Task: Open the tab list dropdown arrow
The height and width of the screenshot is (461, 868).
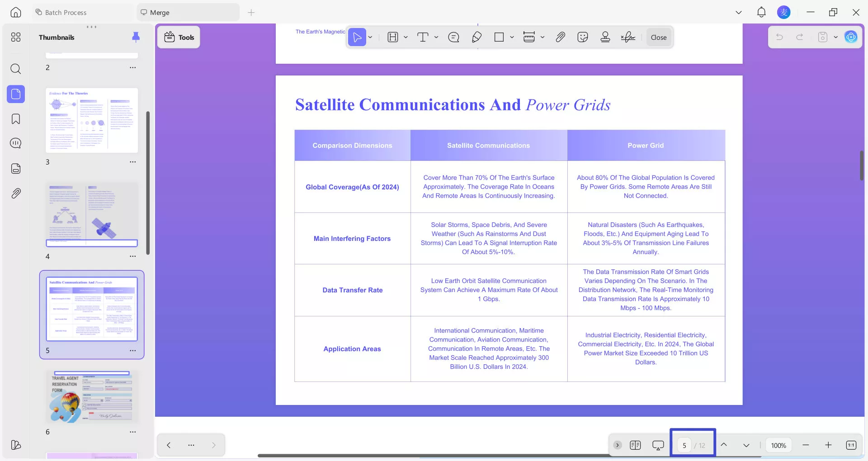Action: tap(739, 12)
